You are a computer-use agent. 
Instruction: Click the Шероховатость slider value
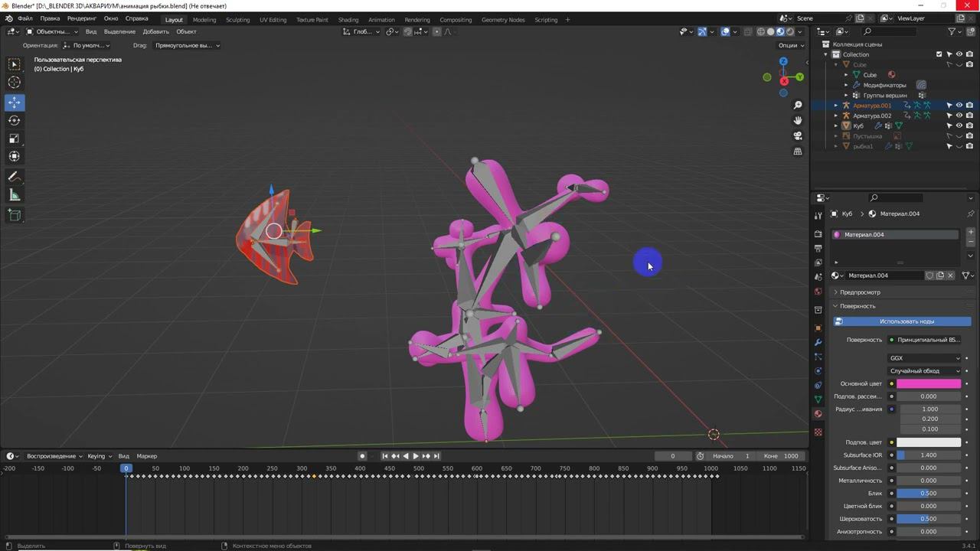(929, 519)
